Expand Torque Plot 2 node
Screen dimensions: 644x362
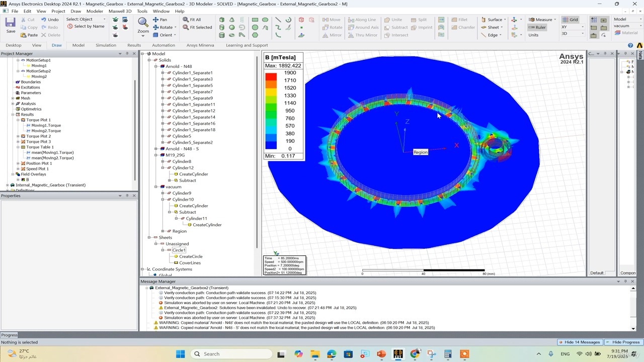pyautogui.click(x=18, y=136)
